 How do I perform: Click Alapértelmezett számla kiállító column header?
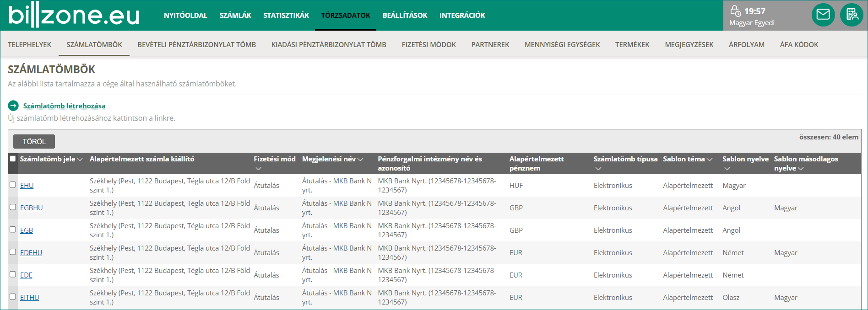[142, 159]
